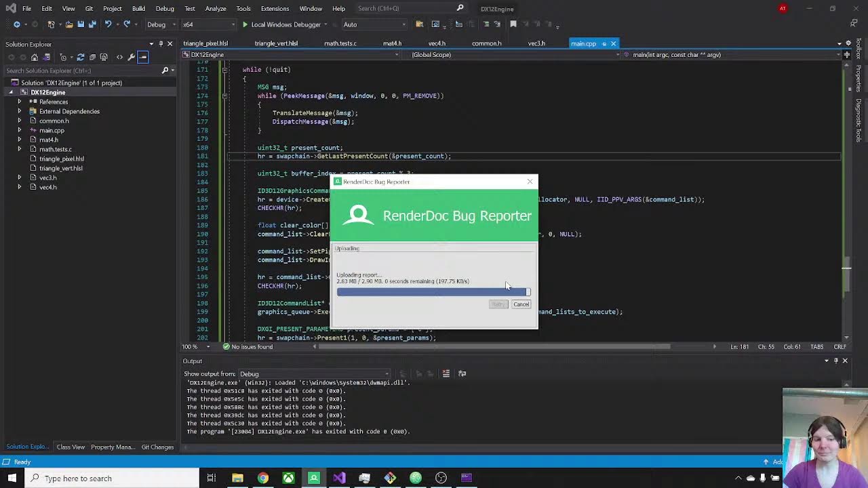This screenshot has width=868, height=488.
Task: Select main.cpp in Solution Explorer
Action: click(52, 130)
